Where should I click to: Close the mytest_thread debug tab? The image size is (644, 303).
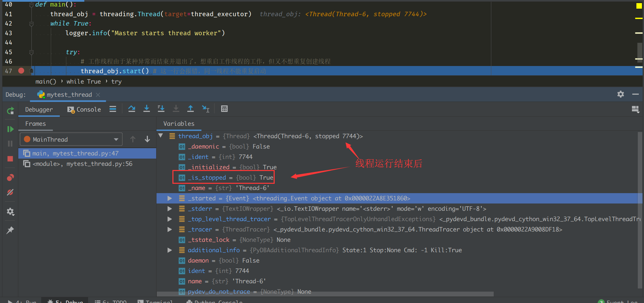98,95
